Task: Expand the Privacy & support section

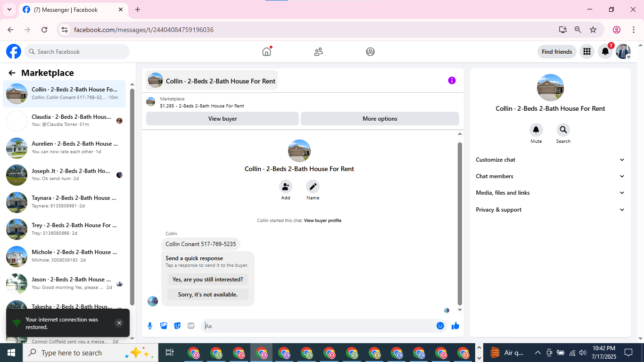Action: tap(550, 210)
